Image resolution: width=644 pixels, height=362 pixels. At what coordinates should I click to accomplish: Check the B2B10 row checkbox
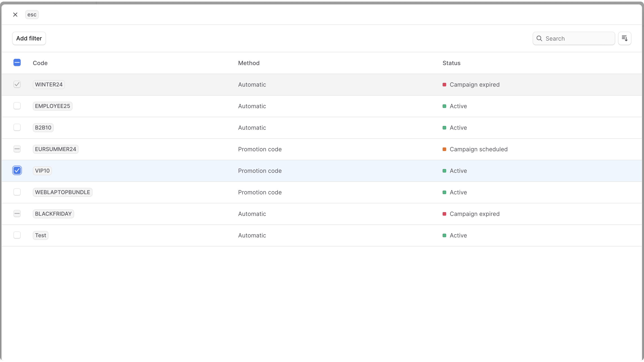[17, 127]
